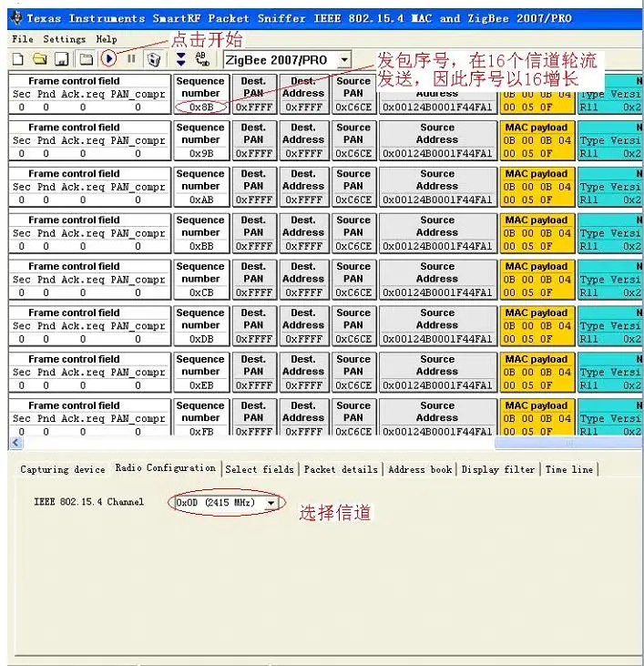
Task: Select sequence number 0xCB
Action: 201,292
